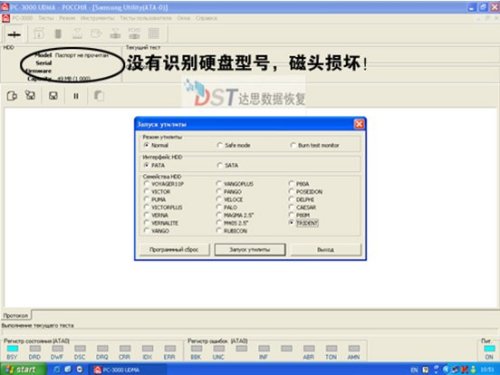Viewport: 500px width, 375px height.
Task: Click the fifth icon in the top toolbar
Action: point(96,34)
